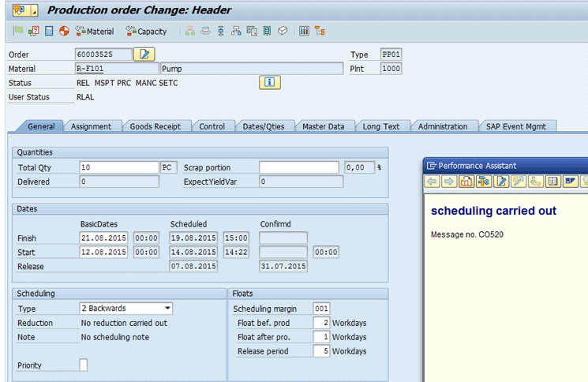Switch to the General tab
The height and width of the screenshot is (382, 588).
(x=41, y=126)
